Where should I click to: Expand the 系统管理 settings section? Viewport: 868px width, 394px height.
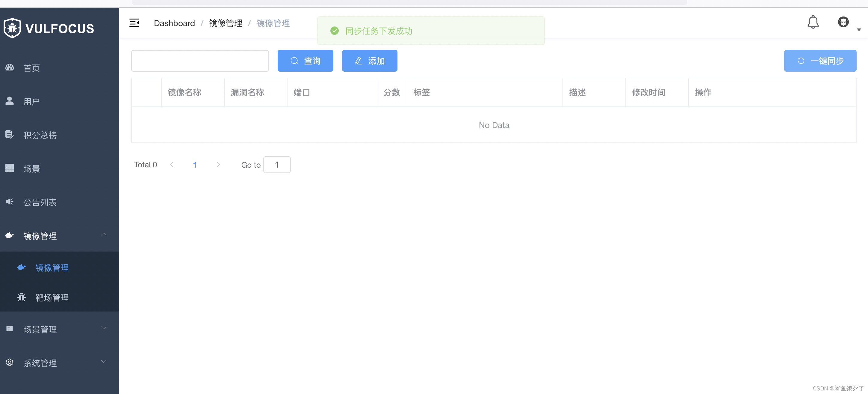point(103,362)
